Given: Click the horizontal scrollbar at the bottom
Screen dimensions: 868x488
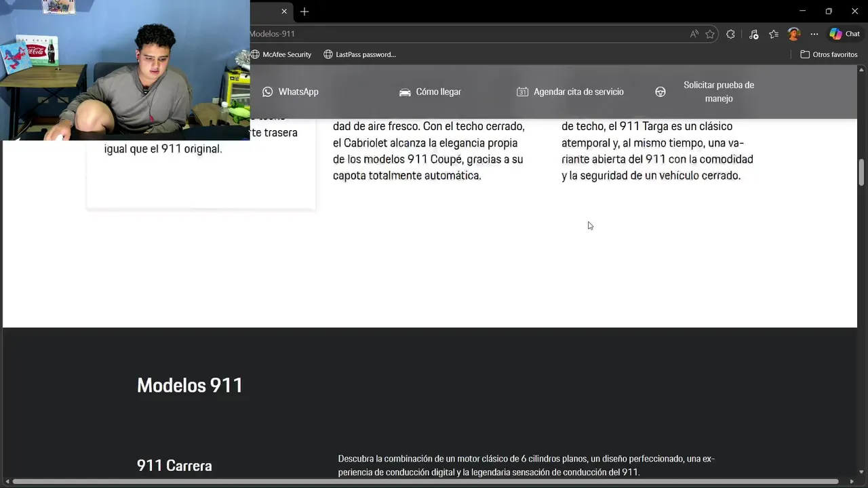Looking at the screenshot, I should (425, 482).
